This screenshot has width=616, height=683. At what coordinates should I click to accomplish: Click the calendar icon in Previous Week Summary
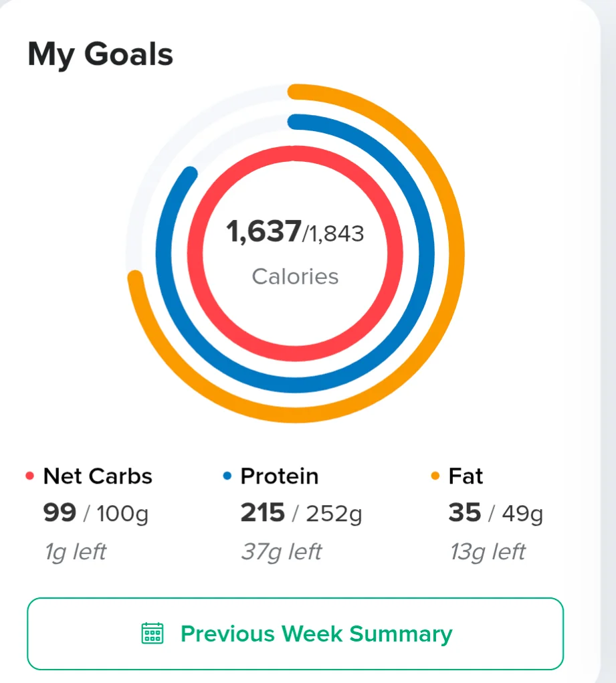[x=152, y=633]
